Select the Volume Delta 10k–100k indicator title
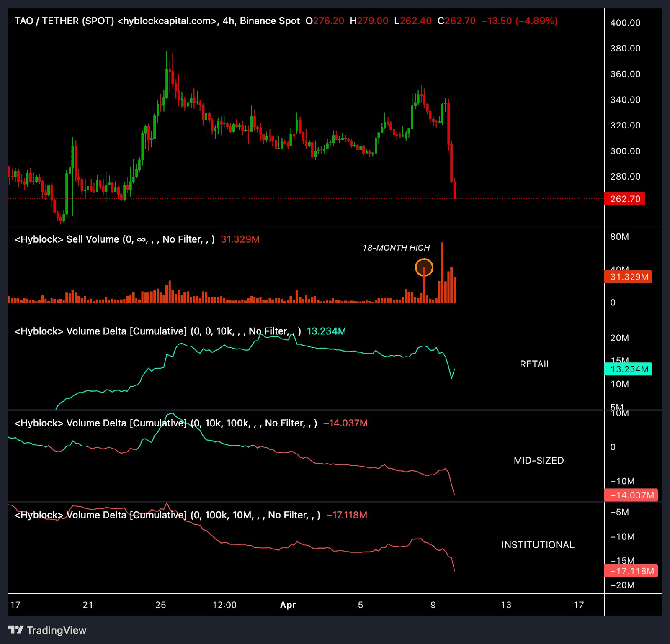The width and height of the screenshot is (670, 644). click(165, 423)
